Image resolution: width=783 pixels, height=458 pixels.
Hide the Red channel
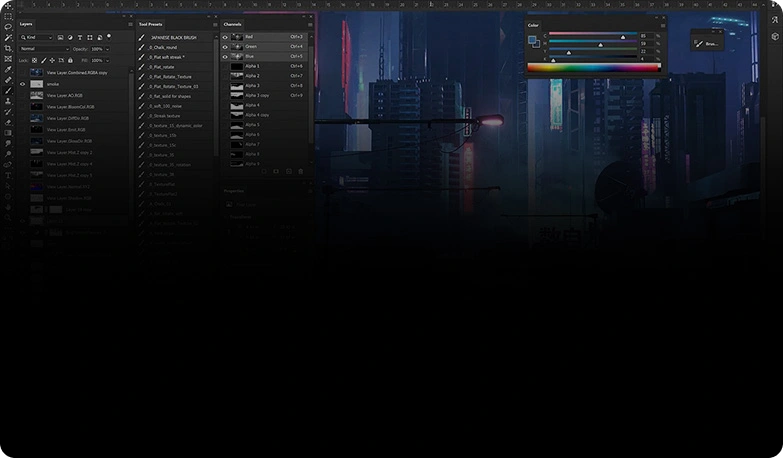tap(225, 37)
